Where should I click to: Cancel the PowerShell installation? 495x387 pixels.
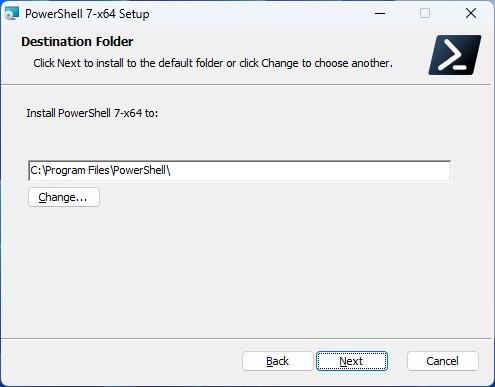pyautogui.click(x=443, y=361)
